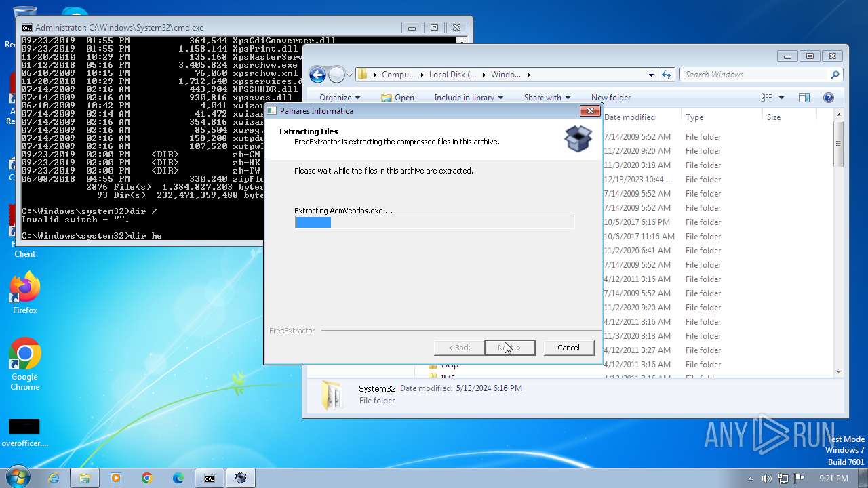Viewport: 868px width, 488px height.
Task: Cancel the FreeExtractor extraction
Action: (x=568, y=348)
